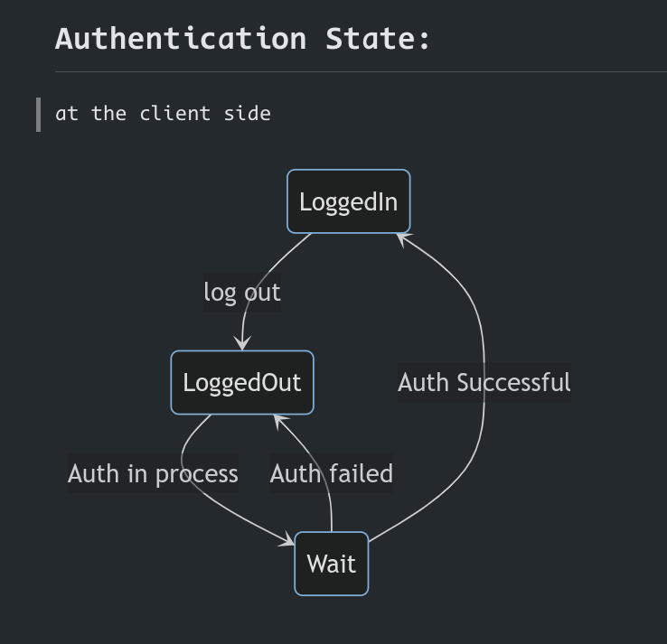Screen dimensions: 667x644
Task: Click the 'log out' transition label
Action: coord(242,292)
